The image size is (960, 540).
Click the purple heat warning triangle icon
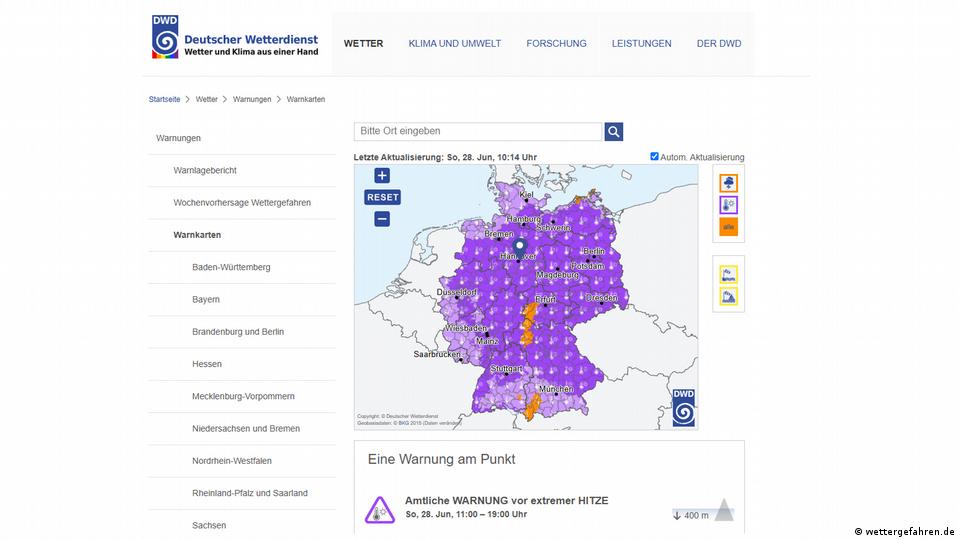click(380, 510)
